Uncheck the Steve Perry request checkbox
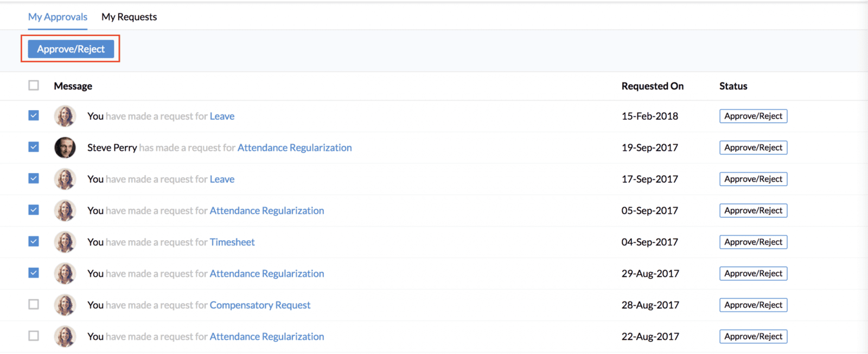 pos(34,147)
